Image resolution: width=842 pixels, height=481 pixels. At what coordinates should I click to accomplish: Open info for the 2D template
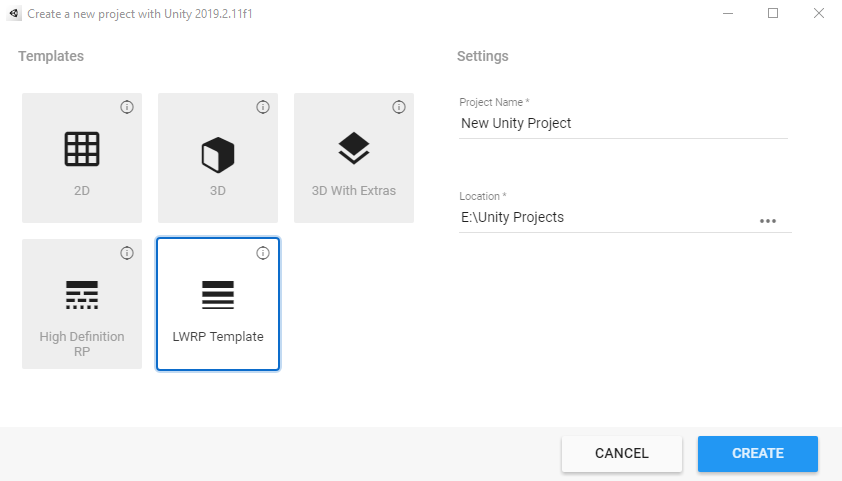coord(127,108)
